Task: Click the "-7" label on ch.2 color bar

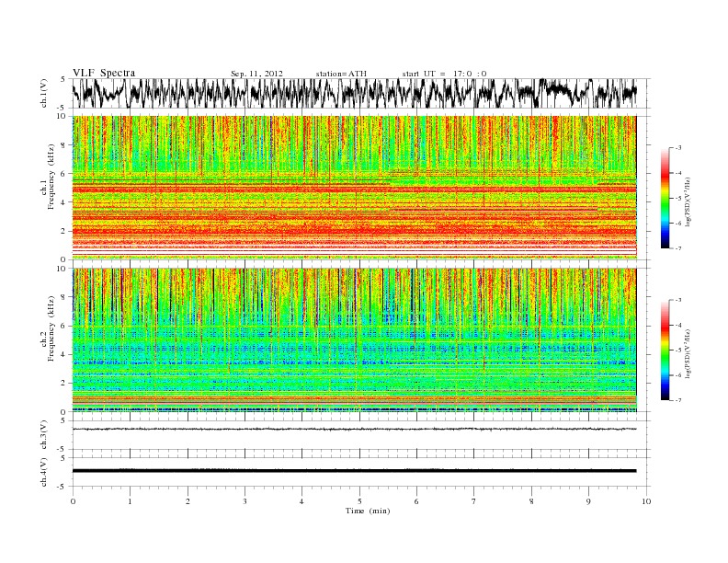Action: (x=678, y=400)
